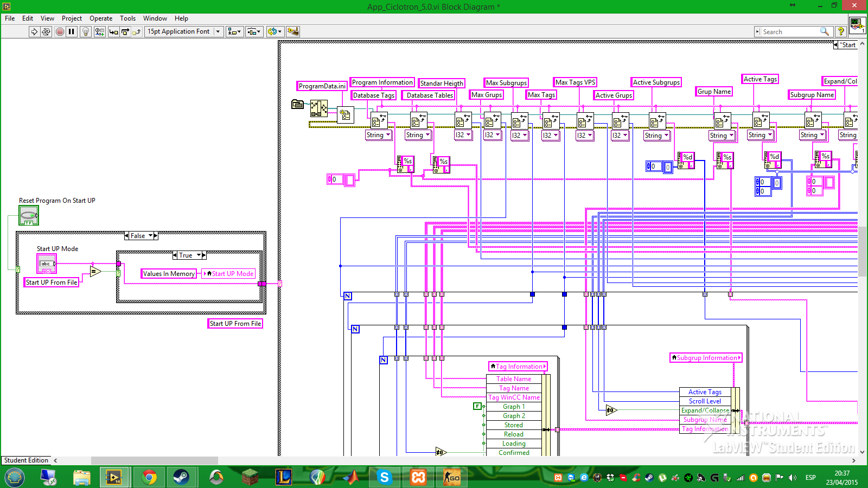Toggle Retain Wire Values icon
Image resolution: width=868 pixels, height=488 pixels.
click(99, 31)
